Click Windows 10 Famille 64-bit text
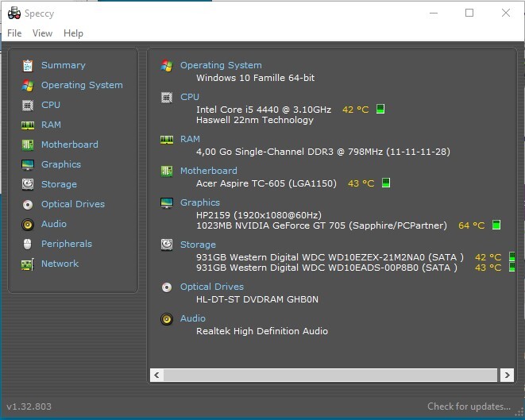 pyautogui.click(x=256, y=78)
